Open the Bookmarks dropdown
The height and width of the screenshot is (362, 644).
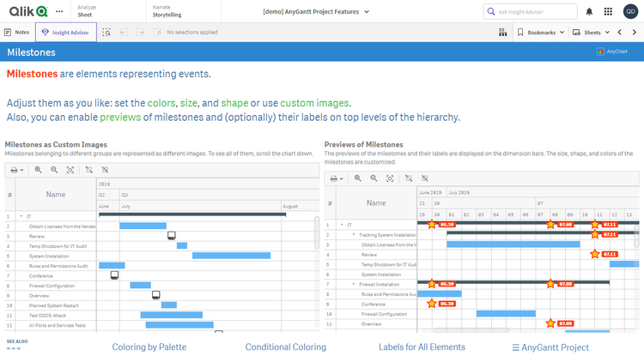(x=545, y=32)
